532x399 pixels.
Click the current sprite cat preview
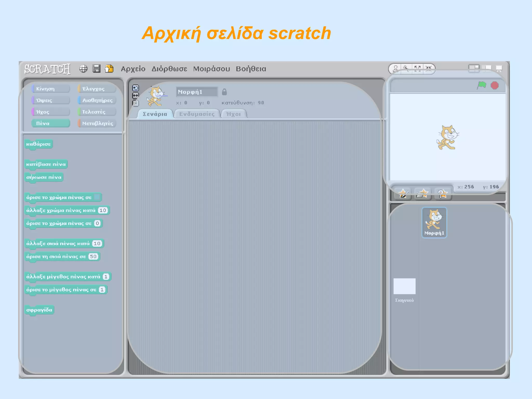[x=156, y=97]
